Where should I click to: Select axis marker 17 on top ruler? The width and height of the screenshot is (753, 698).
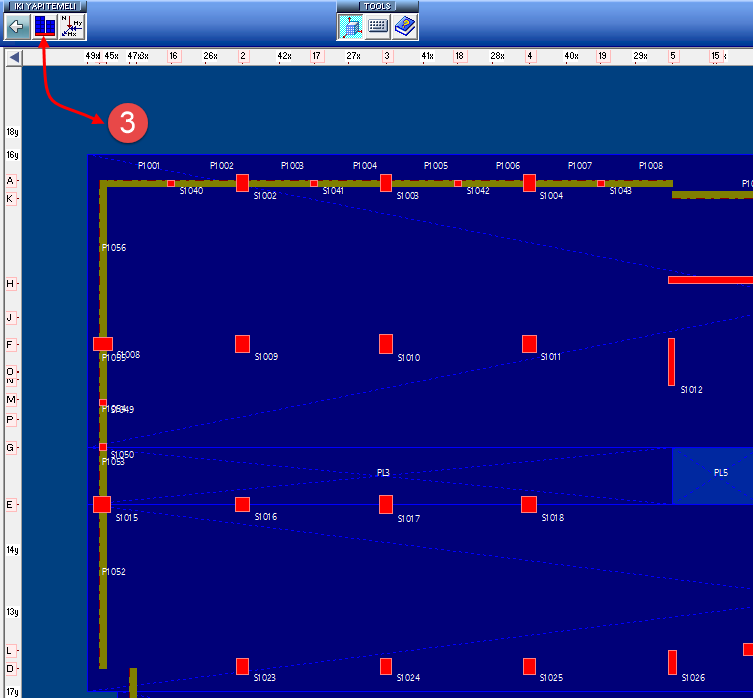tap(317, 57)
